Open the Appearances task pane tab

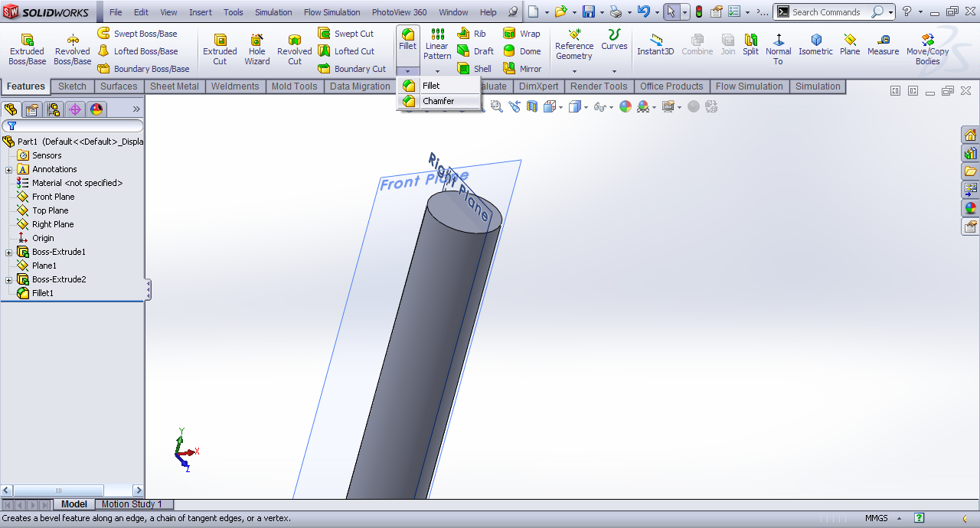[970, 208]
